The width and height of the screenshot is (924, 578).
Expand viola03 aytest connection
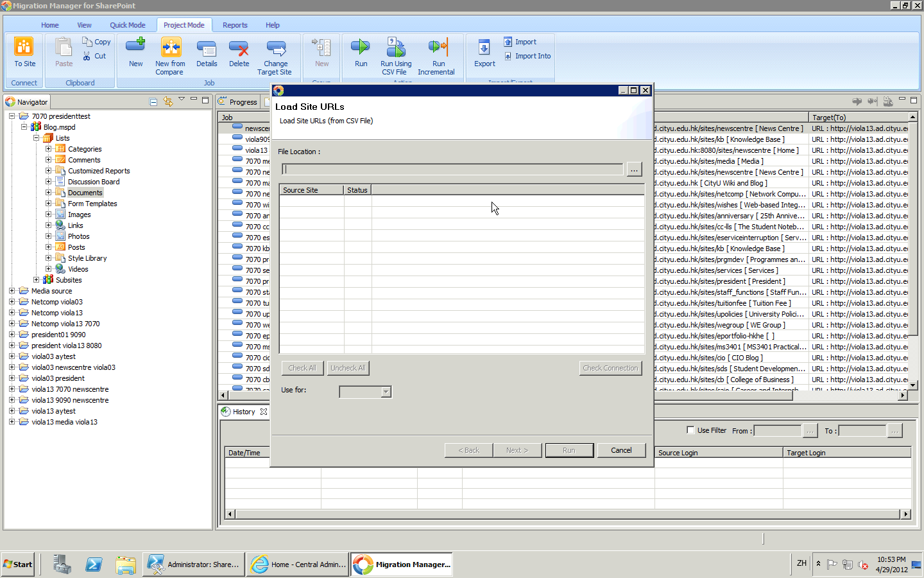click(x=12, y=356)
